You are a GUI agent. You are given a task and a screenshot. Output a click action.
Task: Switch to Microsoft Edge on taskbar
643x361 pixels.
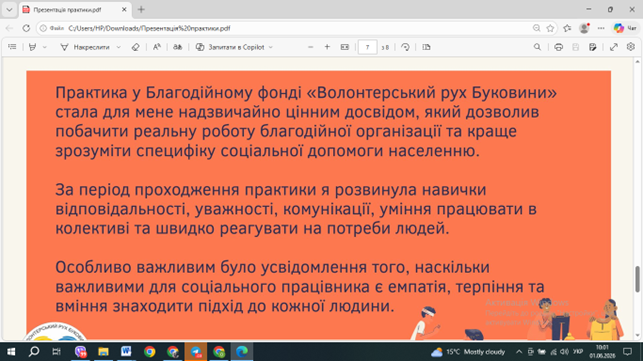point(242,352)
